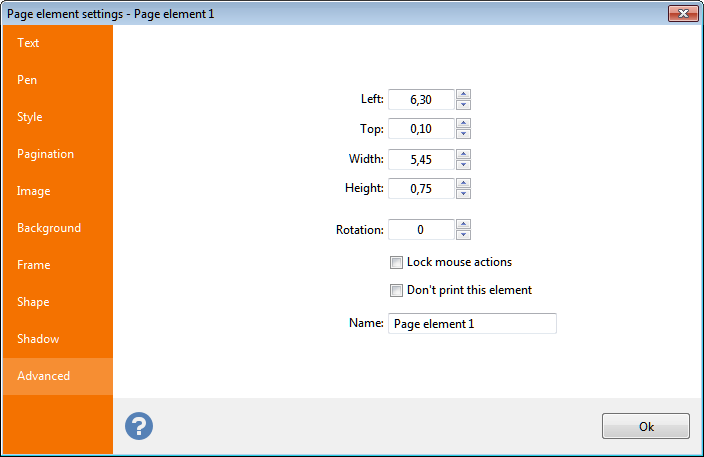Viewport: 704px width, 457px height.
Task: Enable Lock mouse actions checkbox
Action: pos(396,263)
